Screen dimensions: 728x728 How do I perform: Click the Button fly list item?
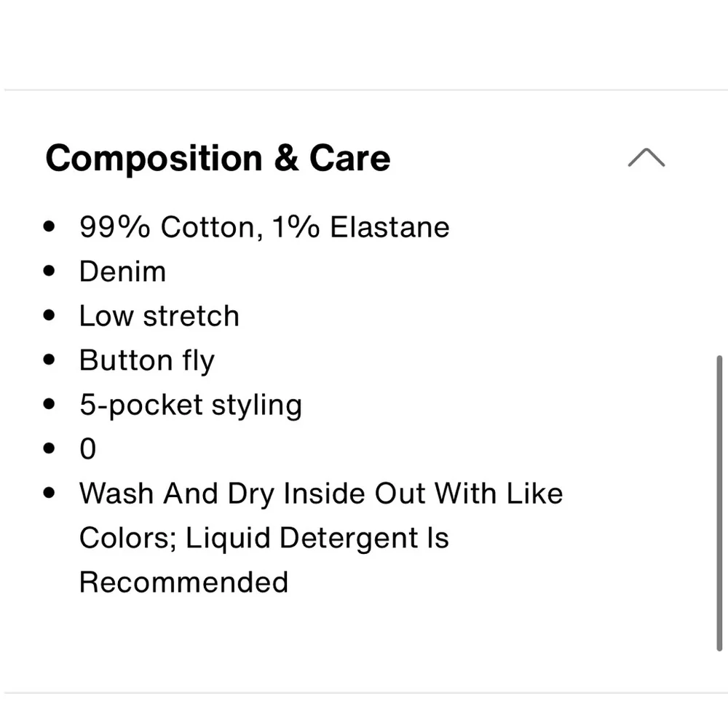(147, 361)
